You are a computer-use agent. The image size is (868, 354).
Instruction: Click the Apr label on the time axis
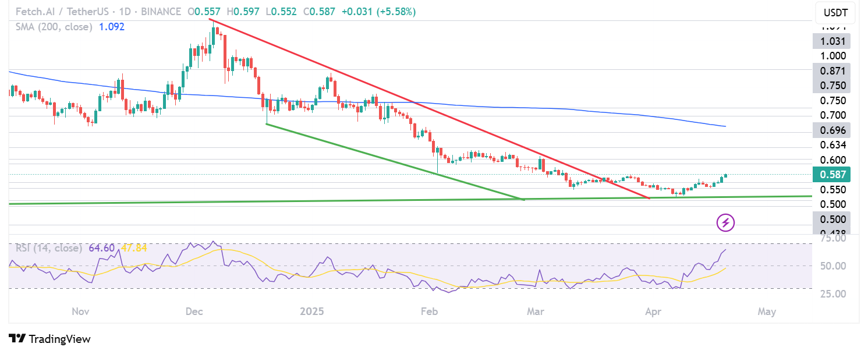[654, 312]
